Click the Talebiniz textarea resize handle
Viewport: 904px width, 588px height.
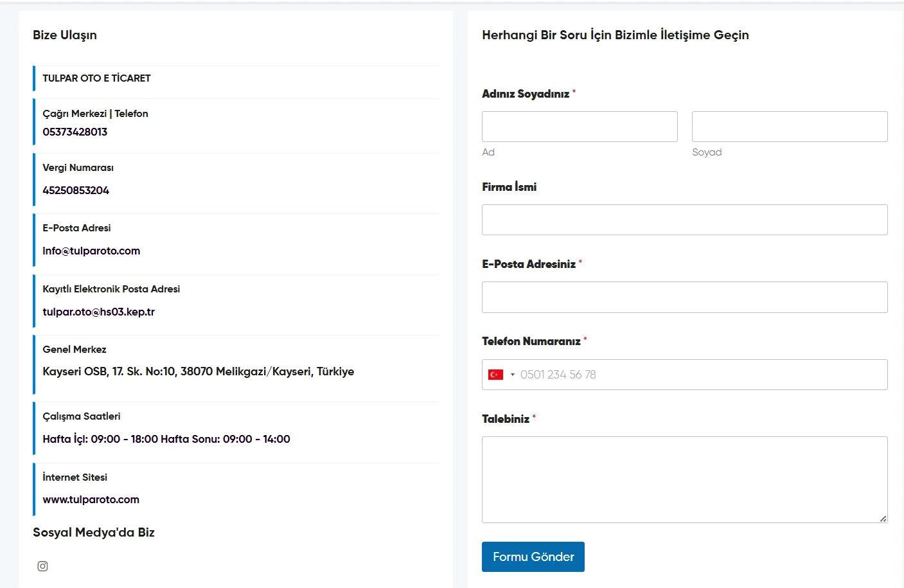click(x=883, y=519)
